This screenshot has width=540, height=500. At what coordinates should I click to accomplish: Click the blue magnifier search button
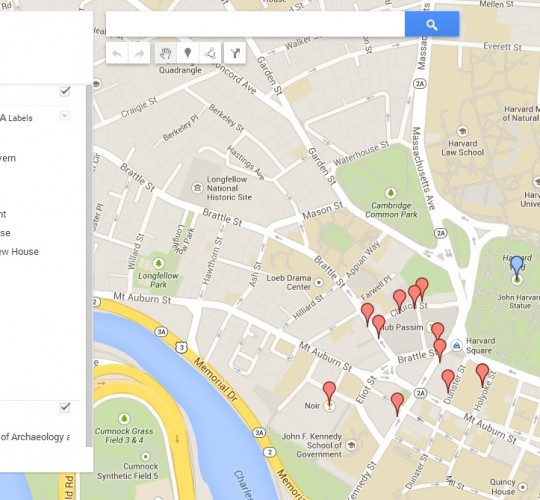[432, 24]
